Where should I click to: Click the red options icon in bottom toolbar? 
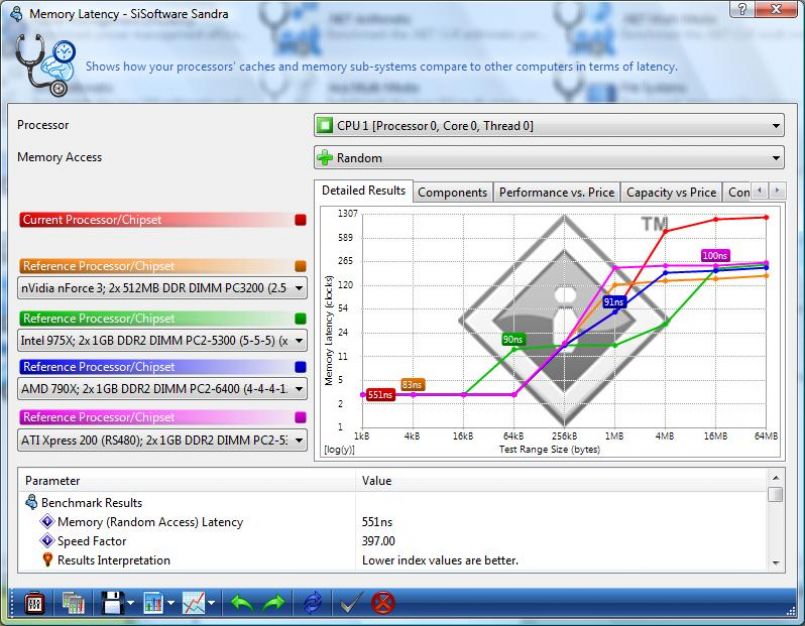point(33,603)
